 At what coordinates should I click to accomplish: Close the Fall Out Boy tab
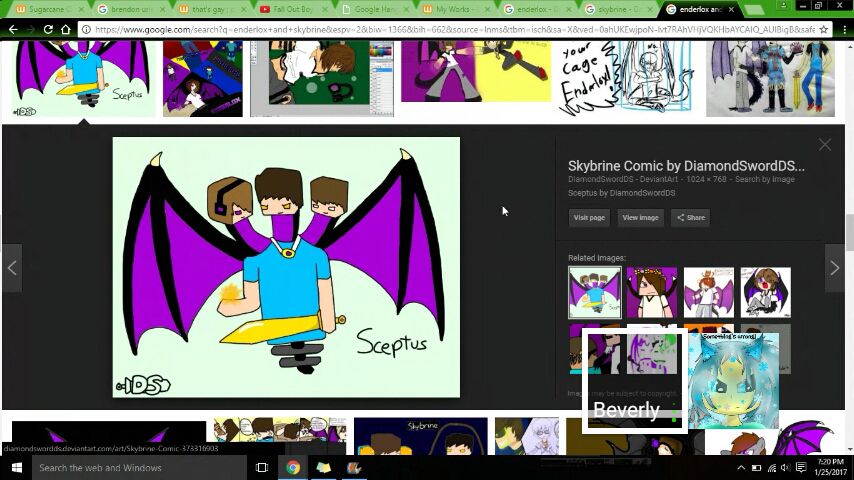click(324, 9)
